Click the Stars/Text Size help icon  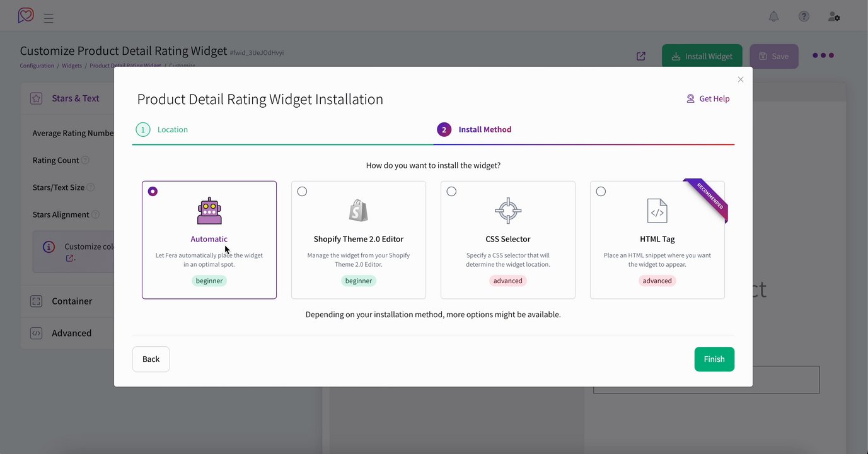coord(91,187)
